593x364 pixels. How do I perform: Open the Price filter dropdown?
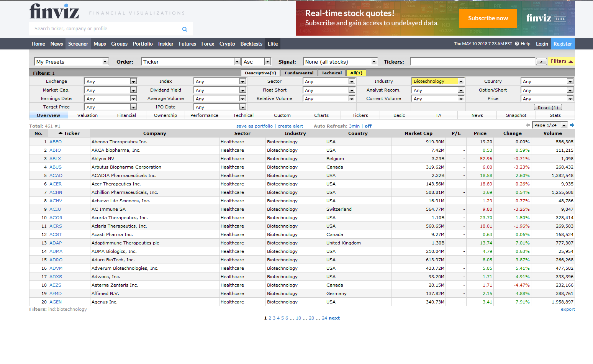[x=547, y=98]
